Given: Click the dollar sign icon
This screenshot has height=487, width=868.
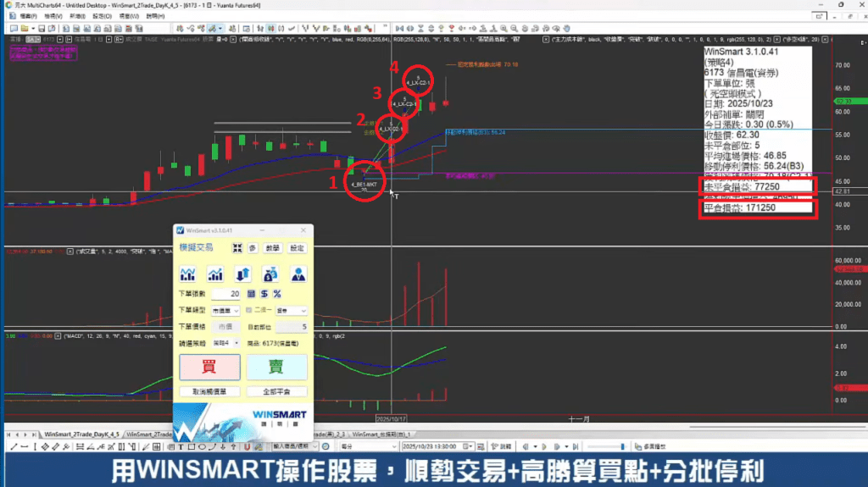Looking at the screenshot, I should point(264,293).
